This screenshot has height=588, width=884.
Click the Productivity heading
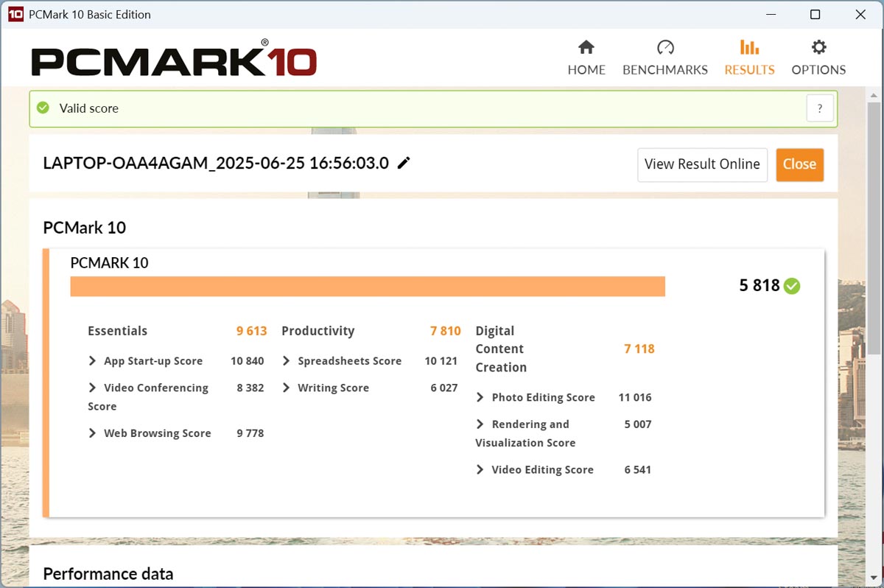click(318, 331)
